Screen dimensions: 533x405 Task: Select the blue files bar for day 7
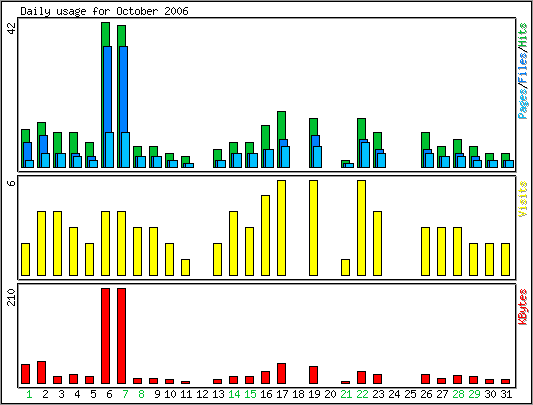click(124, 89)
